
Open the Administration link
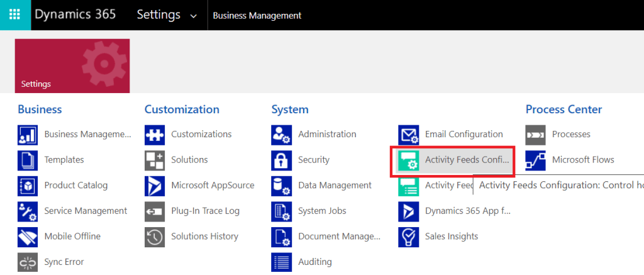click(x=327, y=135)
